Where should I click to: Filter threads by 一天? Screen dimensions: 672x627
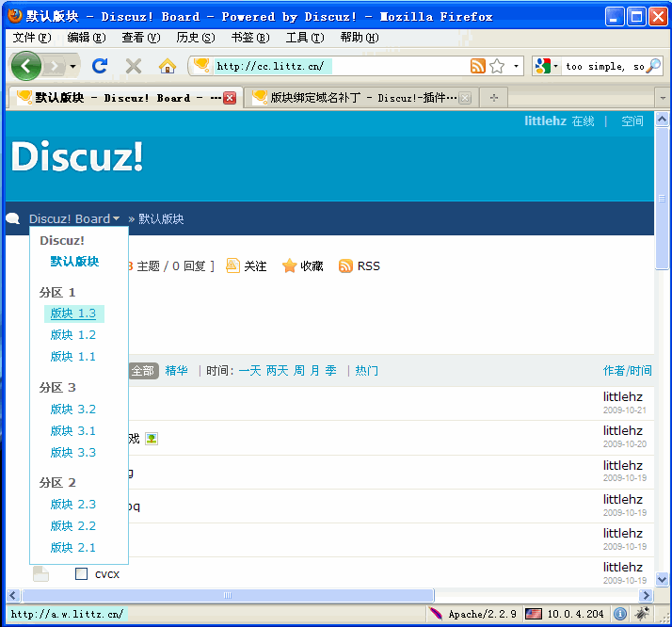(249, 371)
